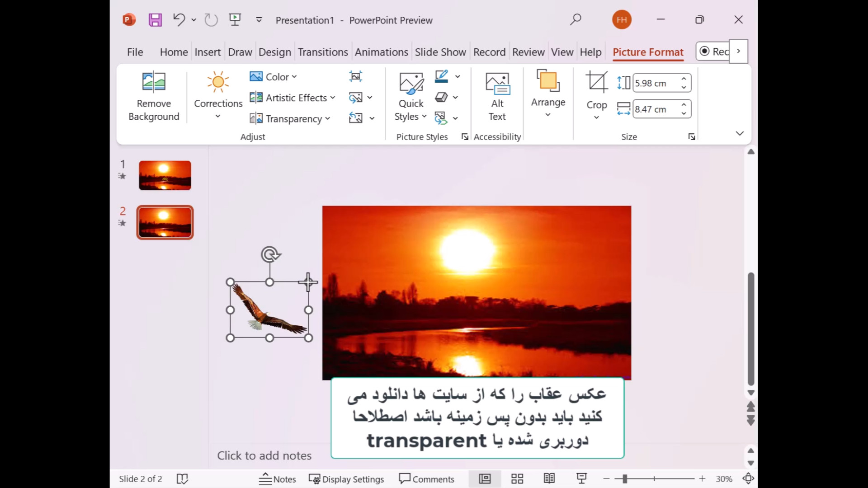Click the Undo arrow icon
The image size is (868, 488).
(179, 19)
